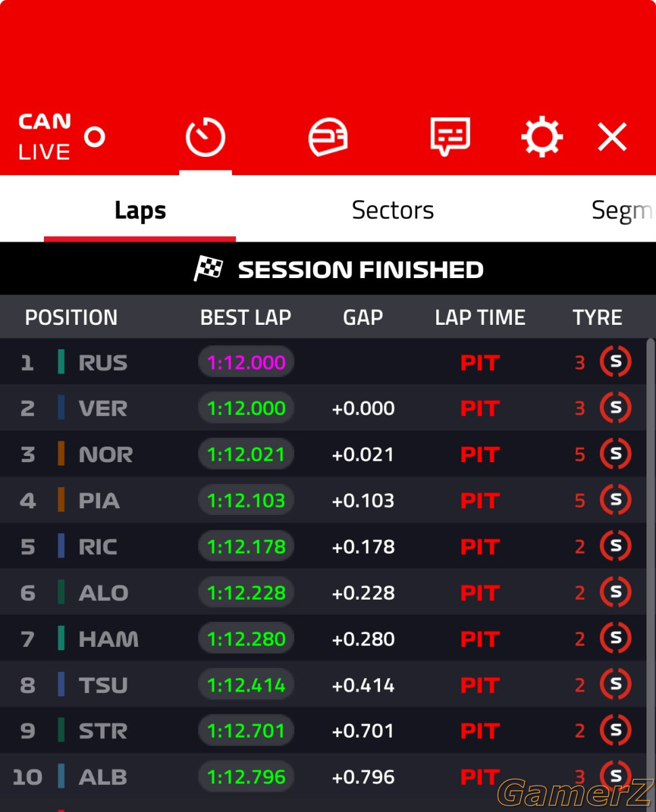
Task: Select the Laps tab
Action: (140, 210)
